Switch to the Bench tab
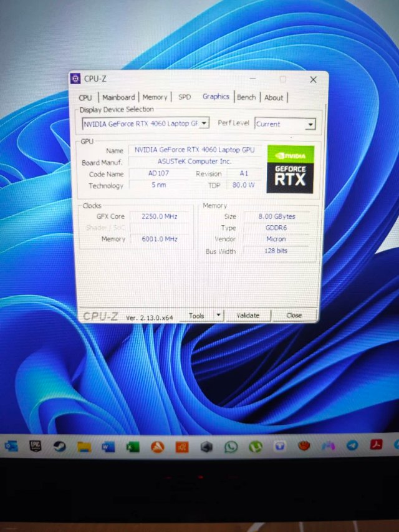399x532 pixels. 246,97
